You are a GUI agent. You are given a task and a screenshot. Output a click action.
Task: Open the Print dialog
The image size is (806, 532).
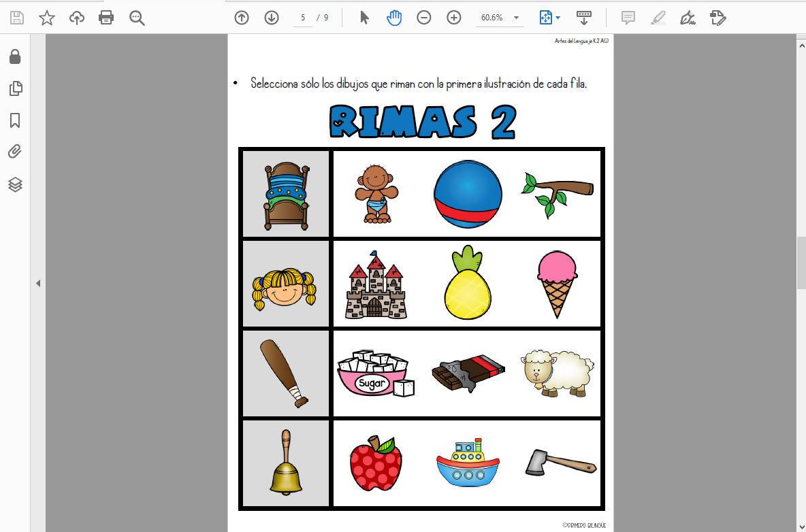click(106, 18)
